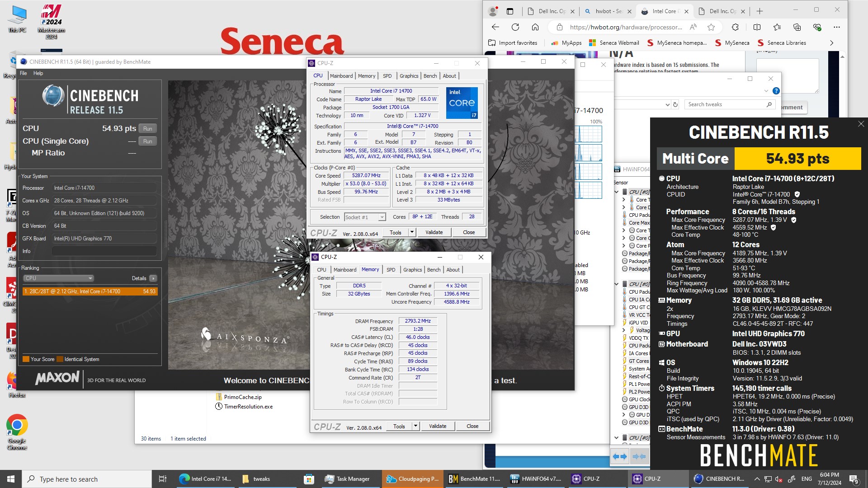Open Edge tab actions menu icon
This screenshot has height=488, width=868.
click(x=510, y=11)
